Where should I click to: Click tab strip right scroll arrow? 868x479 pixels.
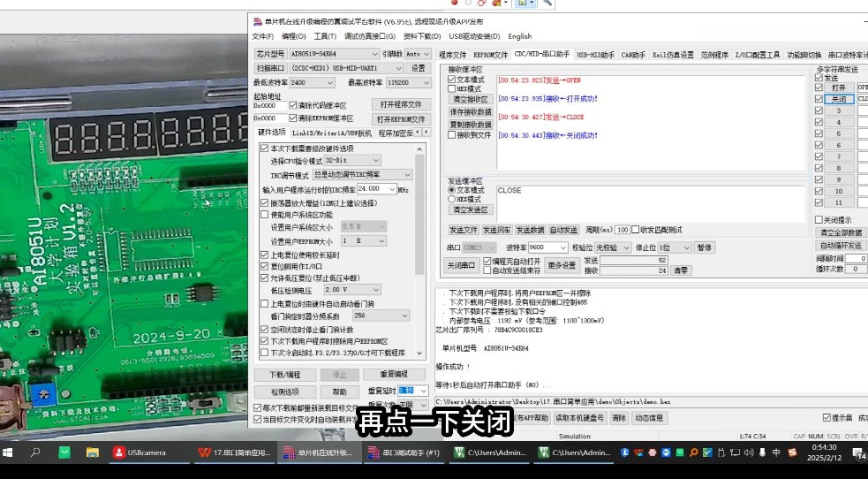426,133
